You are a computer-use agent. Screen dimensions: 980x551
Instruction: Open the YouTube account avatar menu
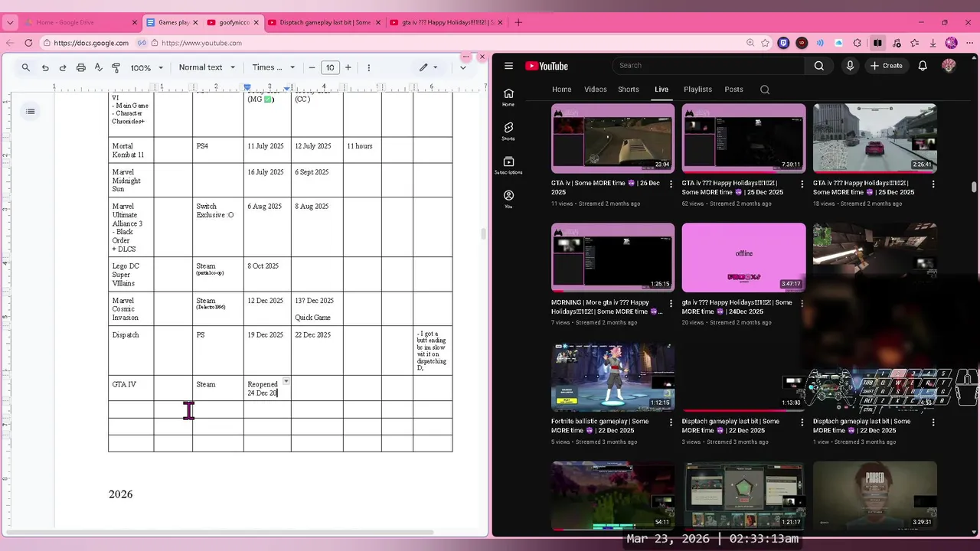949,66
